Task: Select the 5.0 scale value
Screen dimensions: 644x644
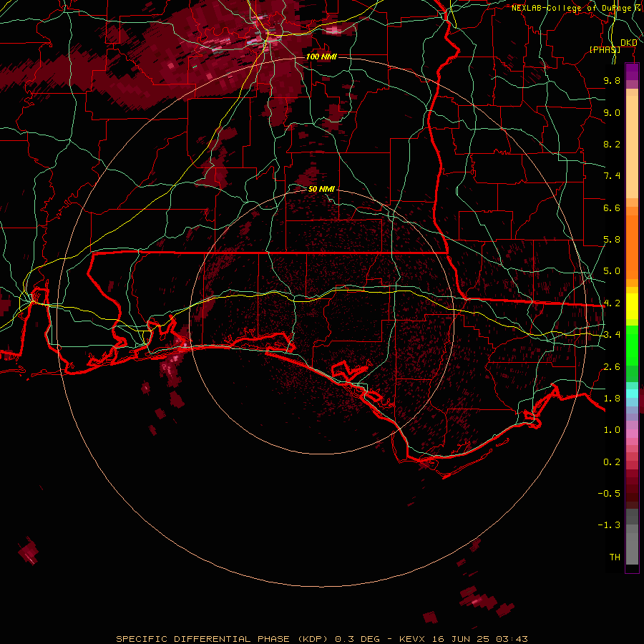Action: tap(612, 271)
